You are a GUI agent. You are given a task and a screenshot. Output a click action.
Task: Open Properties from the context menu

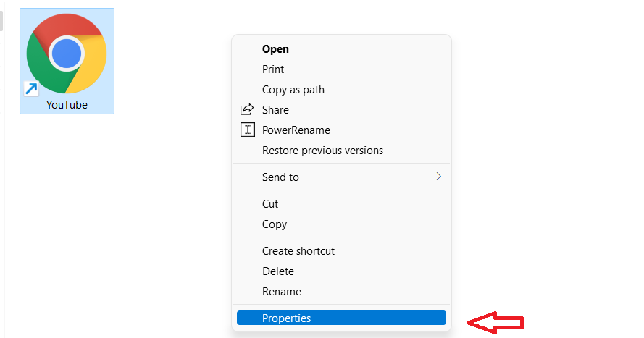click(286, 318)
